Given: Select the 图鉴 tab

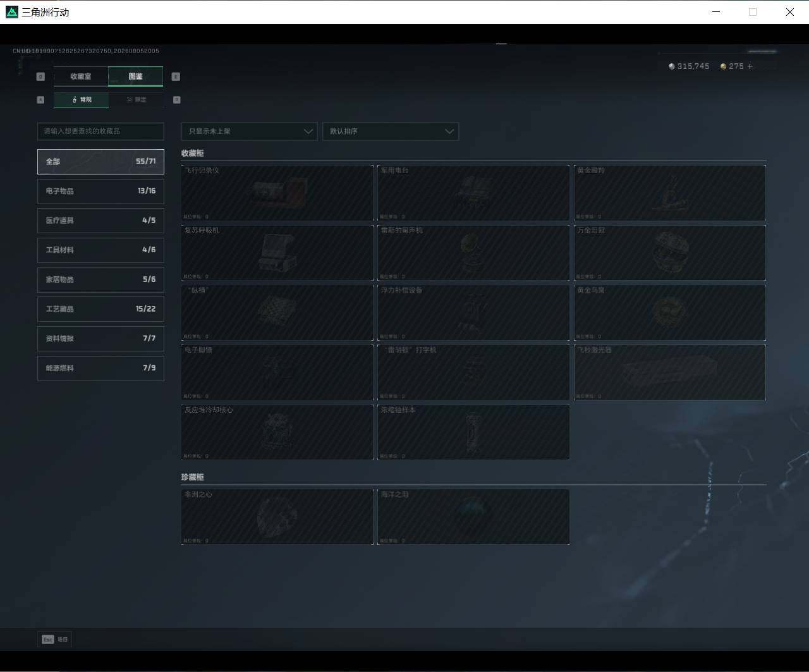Looking at the screenshot, I should coord(136,76).
